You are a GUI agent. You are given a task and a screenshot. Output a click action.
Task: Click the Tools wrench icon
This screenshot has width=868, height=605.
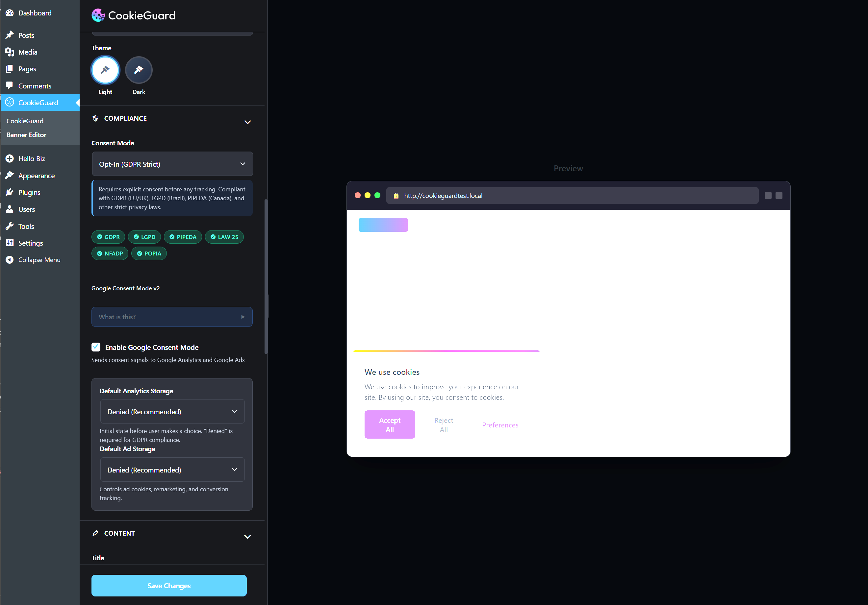click(10, 226)
